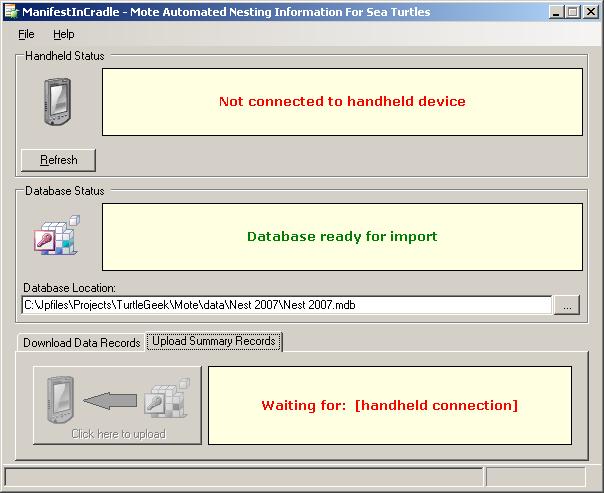Screen dimensions: 604x493
Task: Click the left-pointing arrow on upload button
Action: (109, 401)
